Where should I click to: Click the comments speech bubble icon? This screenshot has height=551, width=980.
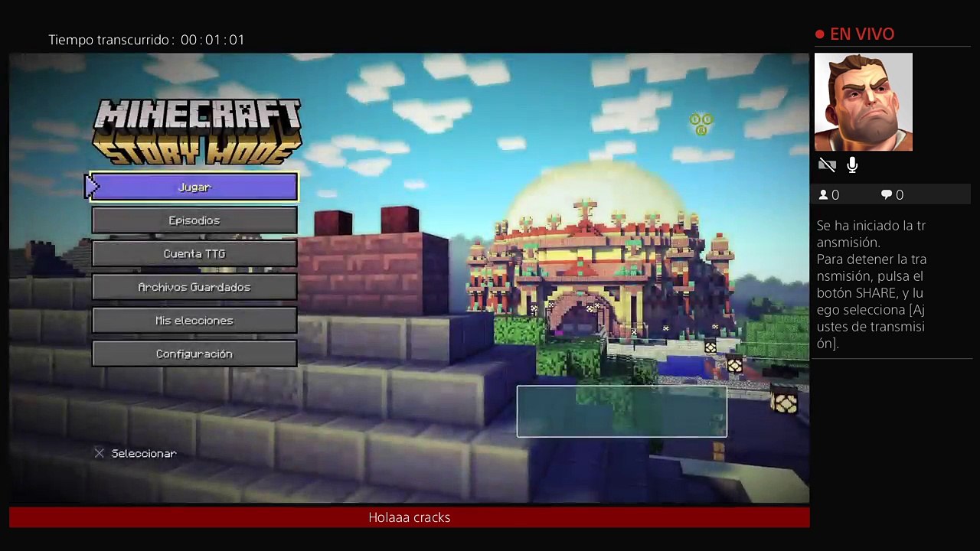click(x=887, y=195)
